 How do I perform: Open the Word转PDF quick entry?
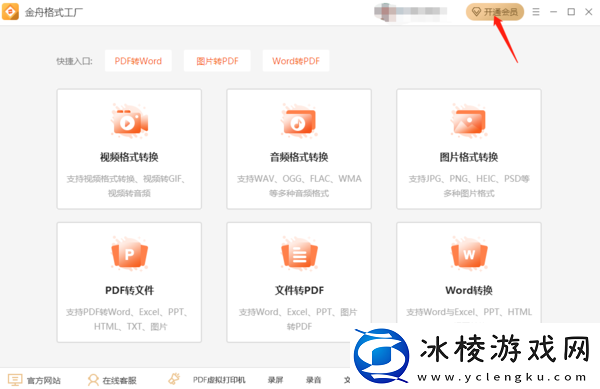tap(296, 61)
